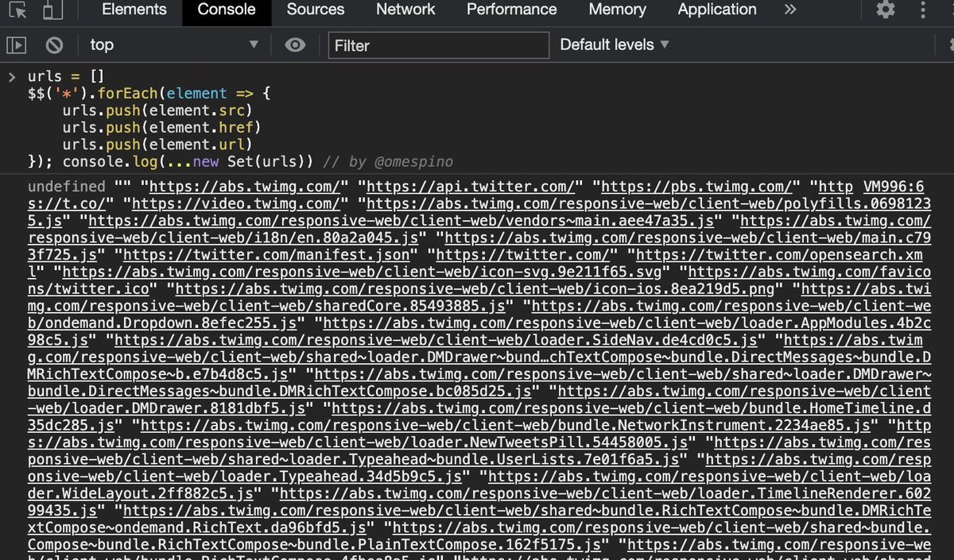Follow the VM996:6 source link
The width and height of the screenshot is (954, 560).
[894, 186]
